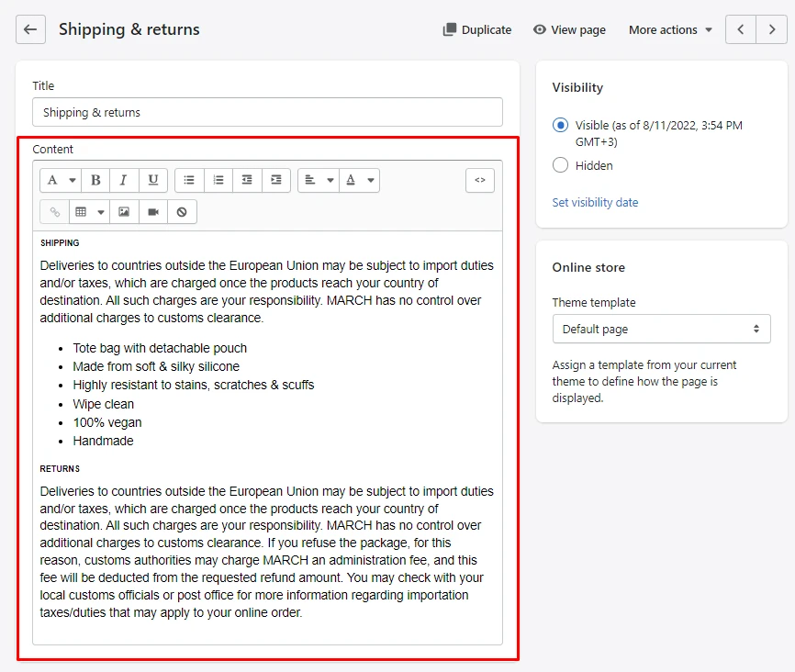Image resolution: width=795 pixels, height=672 pixels.
Task: Click the SHIPPING heading in the content
Action: click(x=60, y=243)
